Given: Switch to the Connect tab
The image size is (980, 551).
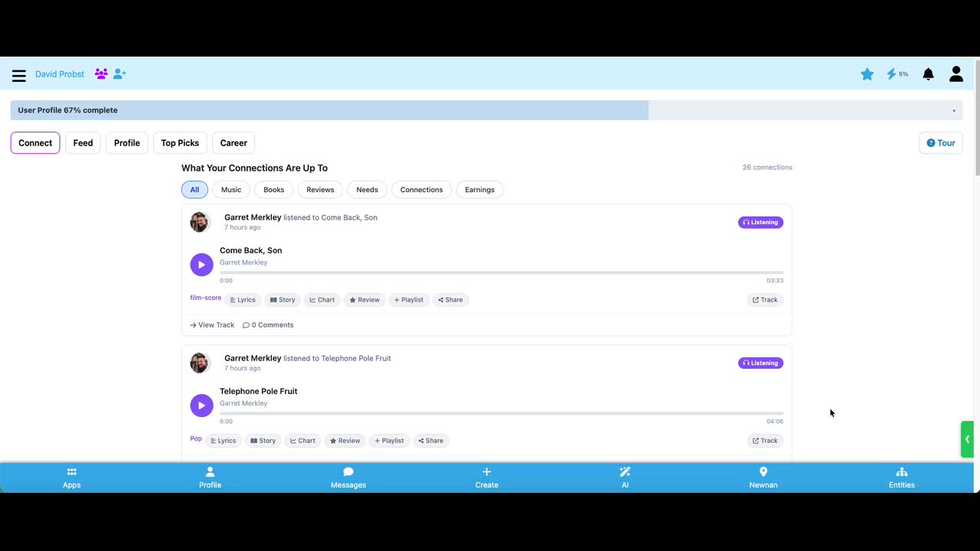Looking at the screenshot, I should pyautogui.click(x=35, y=143).
